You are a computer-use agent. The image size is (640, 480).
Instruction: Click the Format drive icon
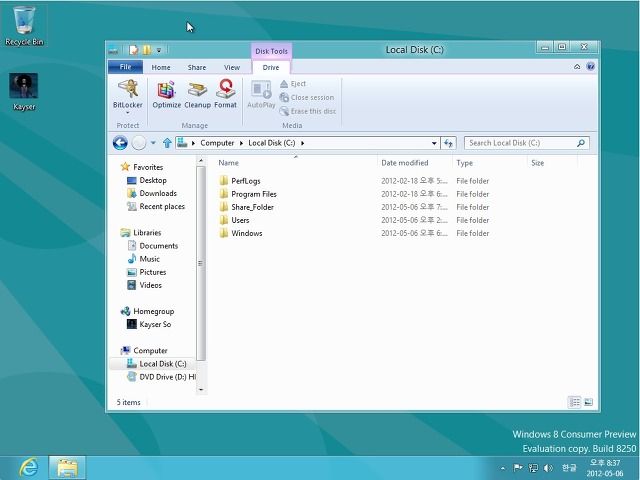pos(225,94)
